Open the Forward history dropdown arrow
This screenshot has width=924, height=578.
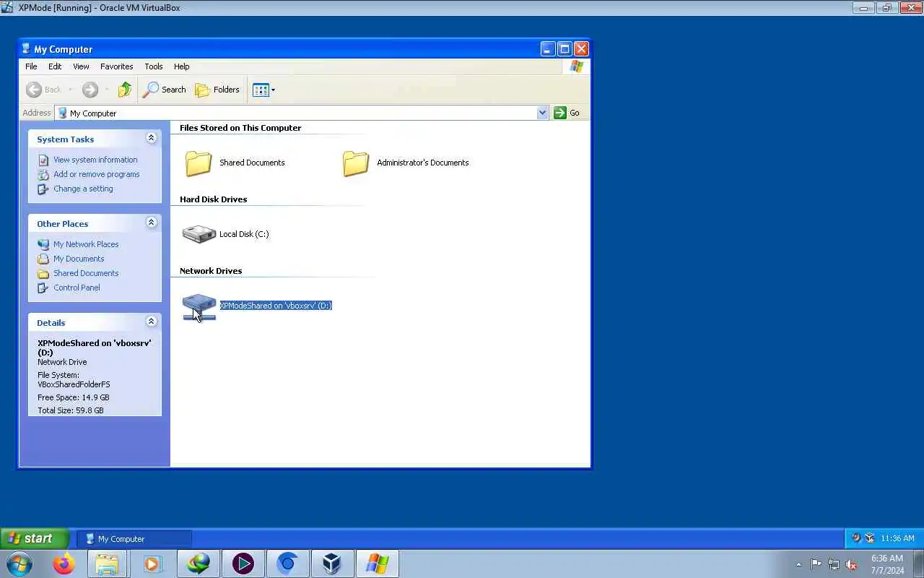pos(107,90)
